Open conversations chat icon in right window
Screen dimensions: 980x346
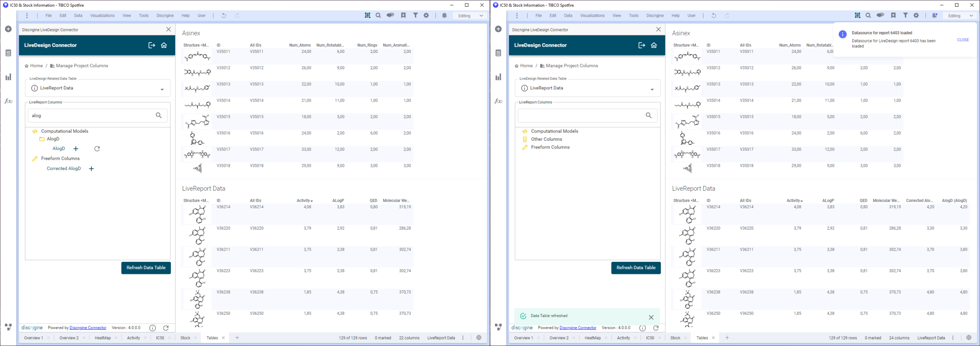point(880,15)
